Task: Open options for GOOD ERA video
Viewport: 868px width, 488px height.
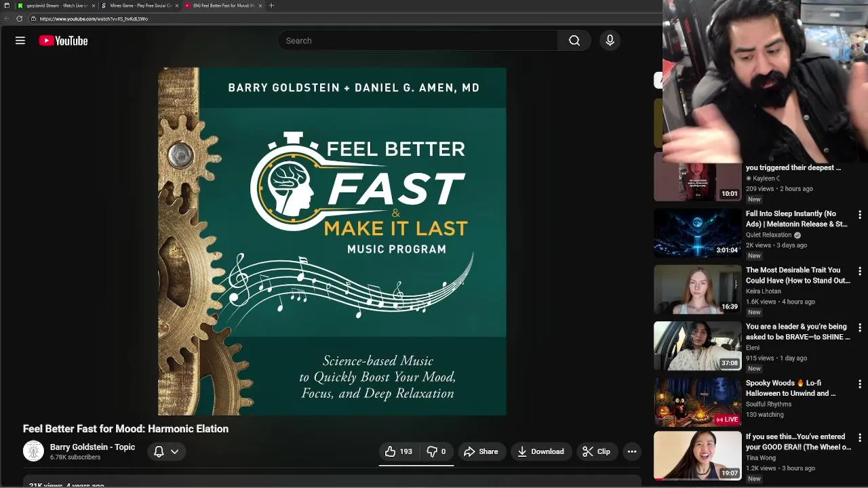Action: [860, 438]
